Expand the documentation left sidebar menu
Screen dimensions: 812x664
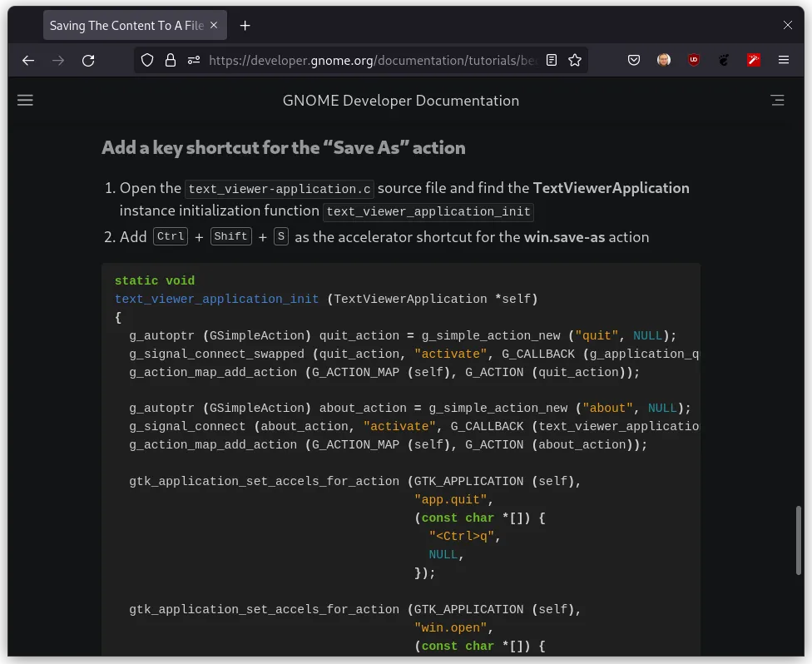(25, 101)
